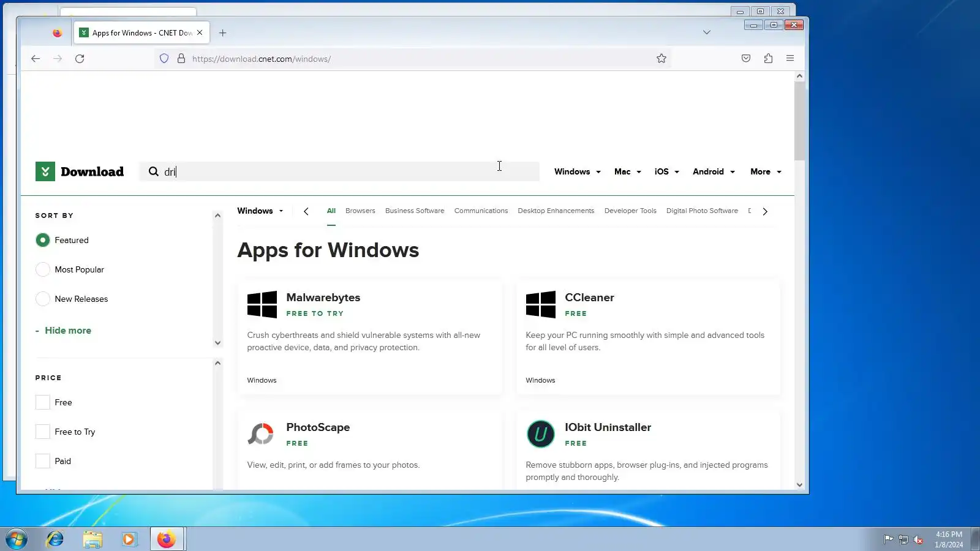Select Business Software category tab
The image size is (980, 551).
[415, 211]
